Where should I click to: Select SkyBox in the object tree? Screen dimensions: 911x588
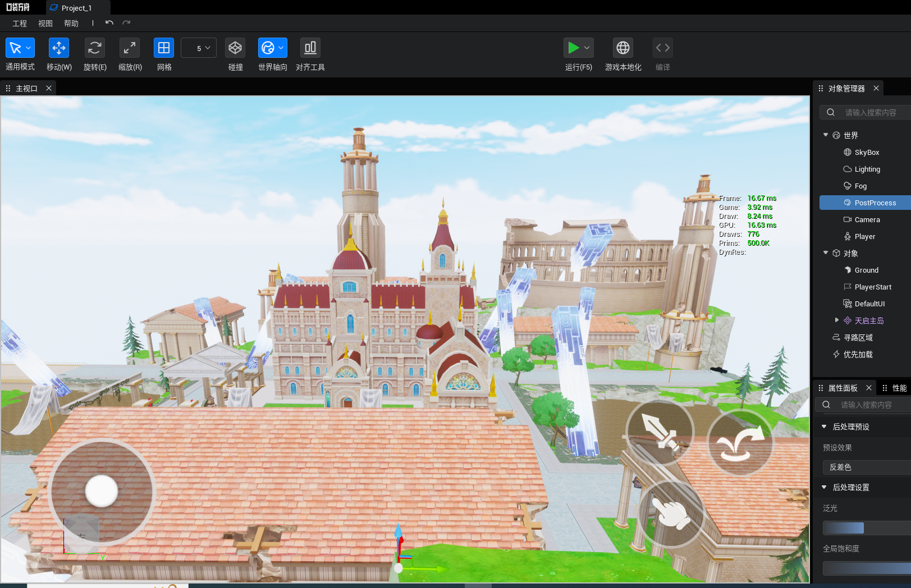[x=867, y=153]
